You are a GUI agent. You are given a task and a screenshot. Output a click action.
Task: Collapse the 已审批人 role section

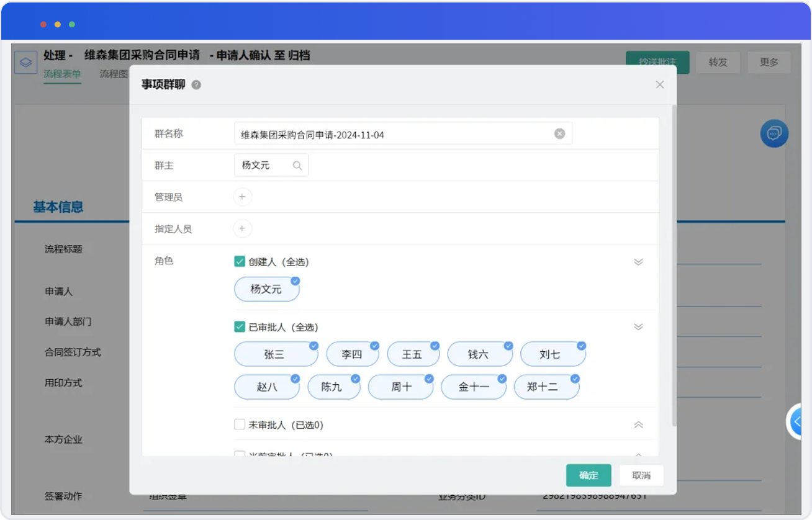(x=638, y=327)
